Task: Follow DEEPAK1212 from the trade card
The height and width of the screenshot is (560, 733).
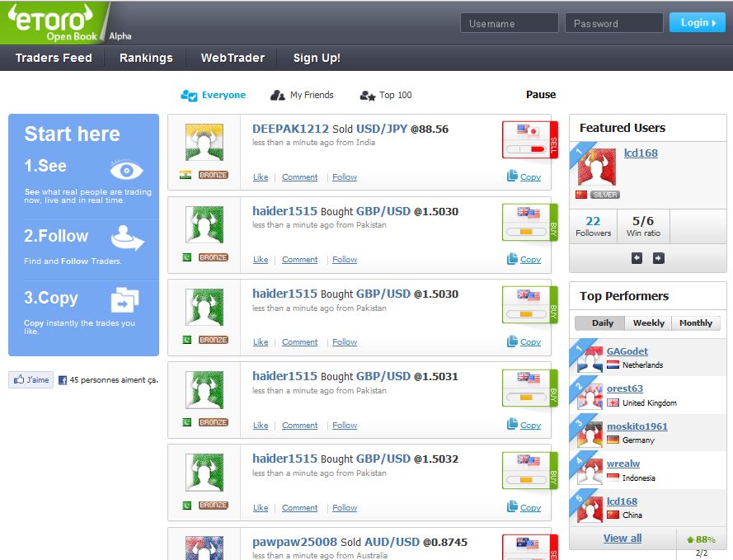Action: click(345, 177)
